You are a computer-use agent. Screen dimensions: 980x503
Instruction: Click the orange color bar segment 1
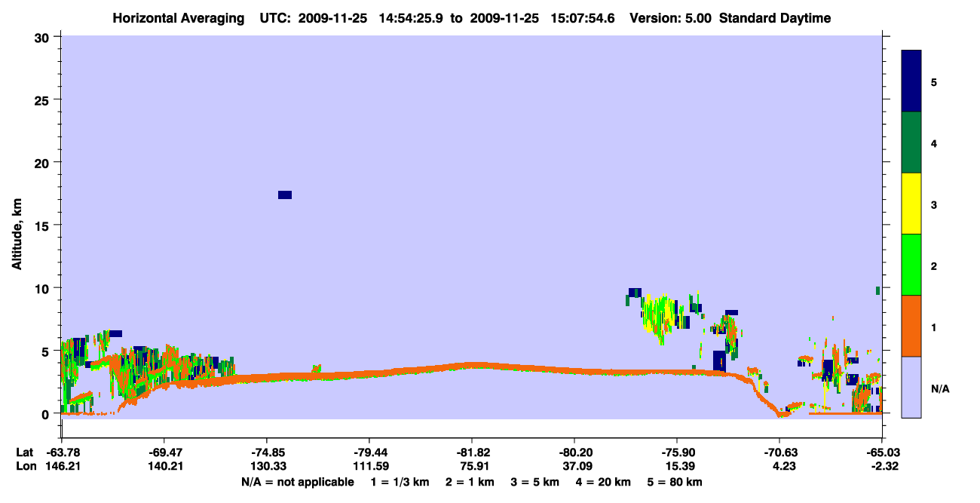(x=911, y=326)
